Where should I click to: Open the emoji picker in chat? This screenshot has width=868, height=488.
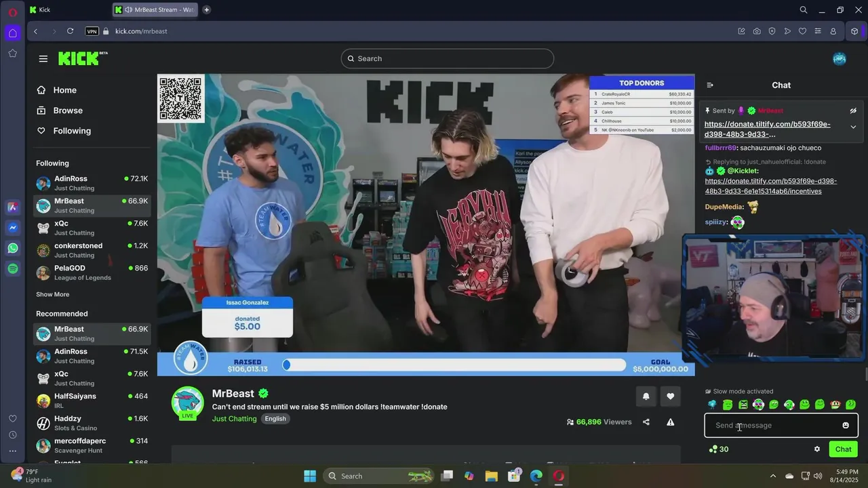[x=846, y=426]
